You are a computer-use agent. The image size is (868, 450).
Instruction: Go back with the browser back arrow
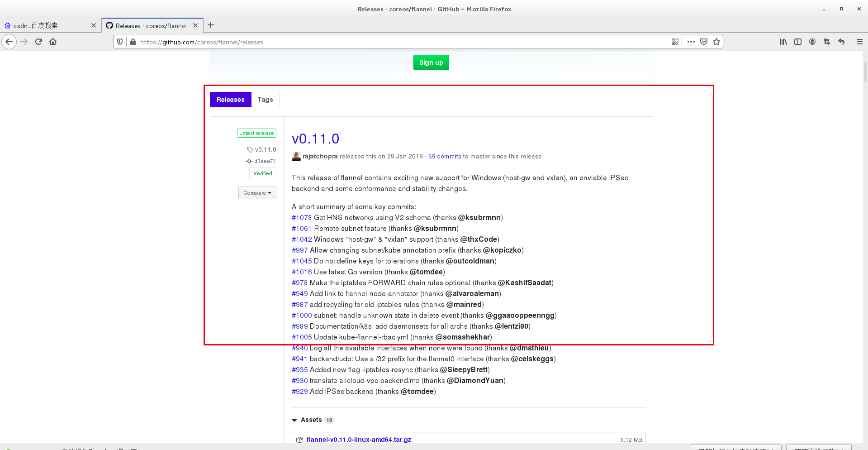pos(9,42)
